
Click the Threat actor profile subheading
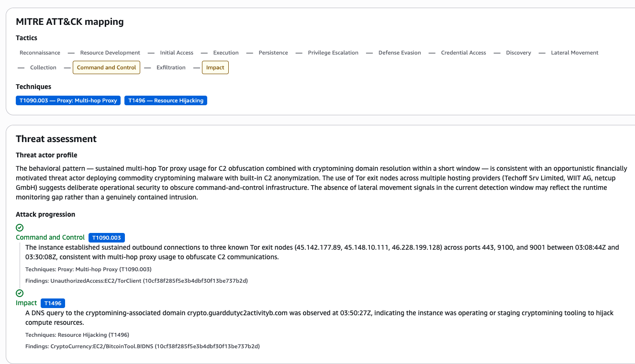pos(46,155)
